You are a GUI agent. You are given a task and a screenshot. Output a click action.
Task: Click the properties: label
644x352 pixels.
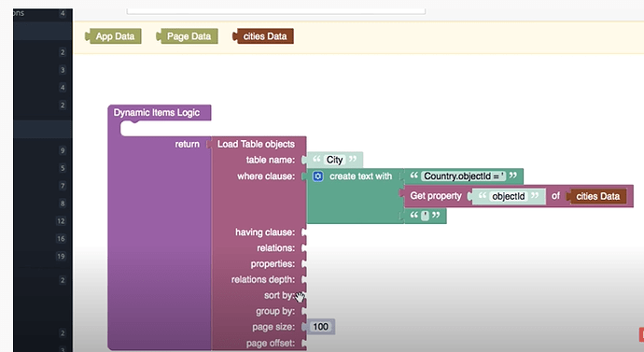273,263
